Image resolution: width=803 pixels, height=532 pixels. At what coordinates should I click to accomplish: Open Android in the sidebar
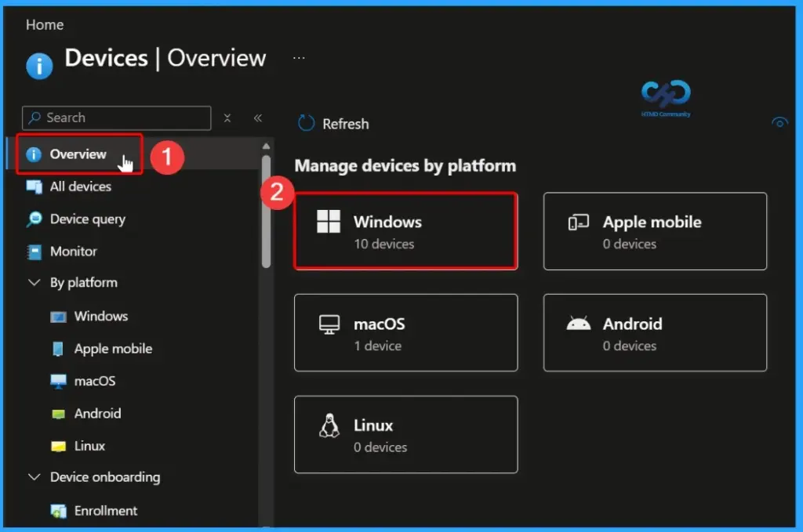click(97, 414)
